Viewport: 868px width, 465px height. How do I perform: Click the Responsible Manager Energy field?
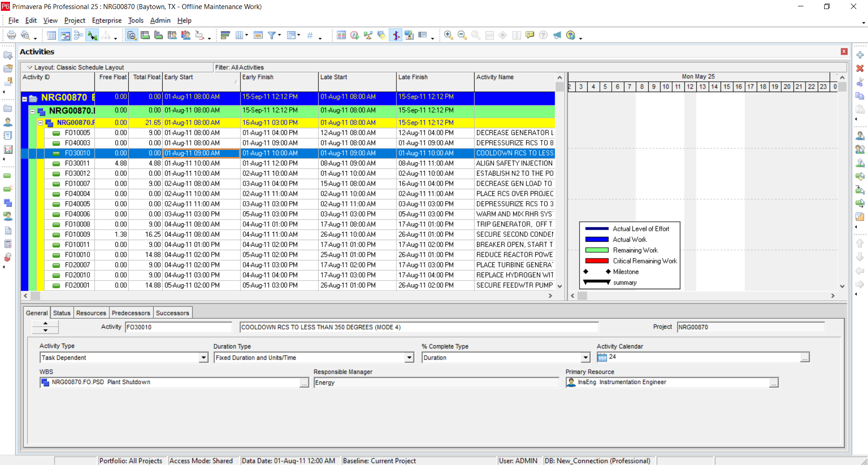pyautogui.click(x=436, y=383)
